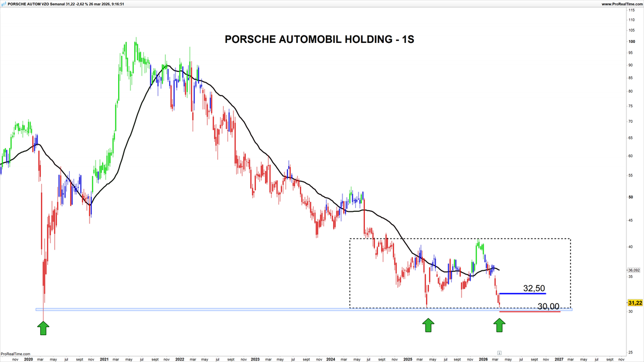644x362 pixels.
Task: Click the 2027 year label on time axis
Action: 559,359
